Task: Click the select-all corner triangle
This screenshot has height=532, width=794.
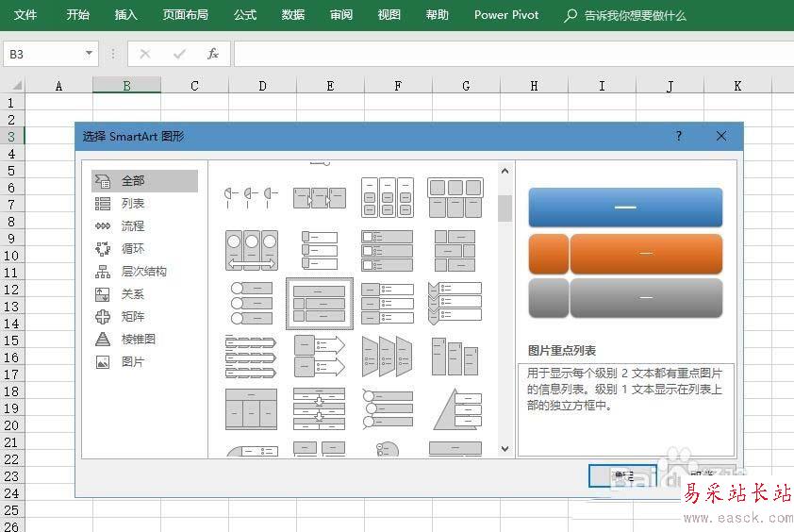Action: tap(17, 86)
